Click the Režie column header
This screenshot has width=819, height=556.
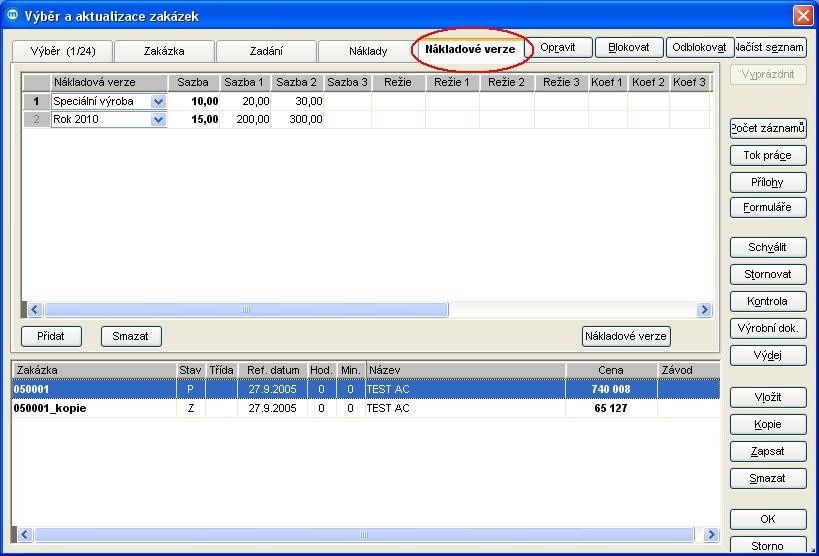(398, 83)
